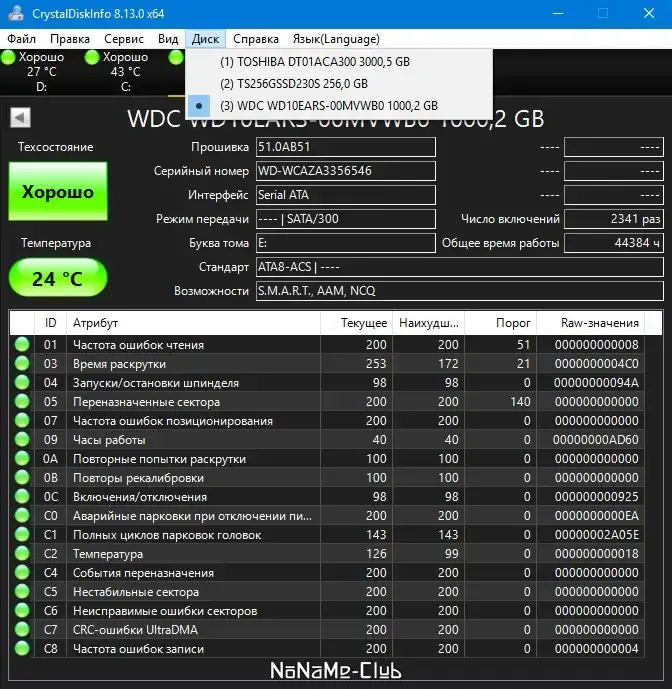Click the Наихудш... column header
672x689 pixels.
[x=429, y=323]
